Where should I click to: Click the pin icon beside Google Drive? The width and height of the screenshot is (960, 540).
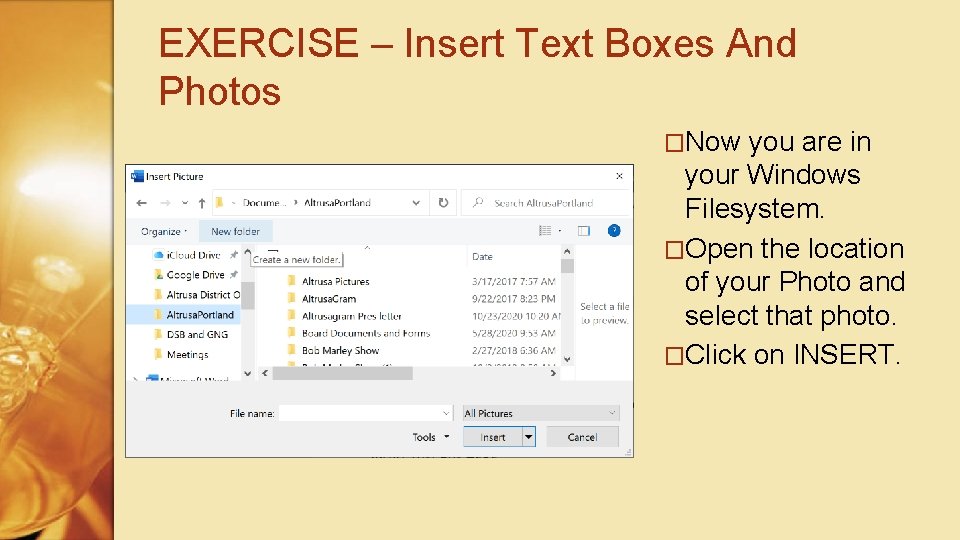click(233, 275)
